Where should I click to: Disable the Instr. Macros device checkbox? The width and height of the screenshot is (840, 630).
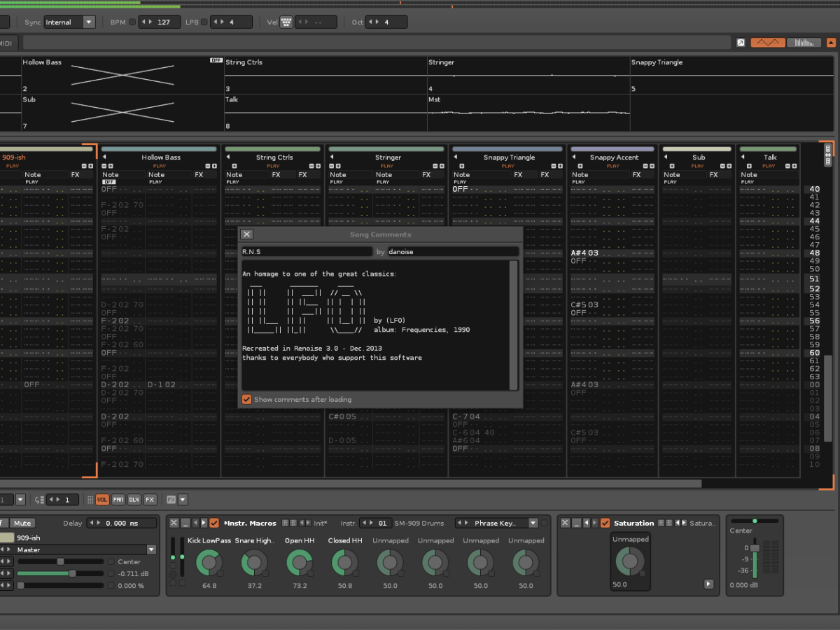pyautogui.click(x=214, y=523)
